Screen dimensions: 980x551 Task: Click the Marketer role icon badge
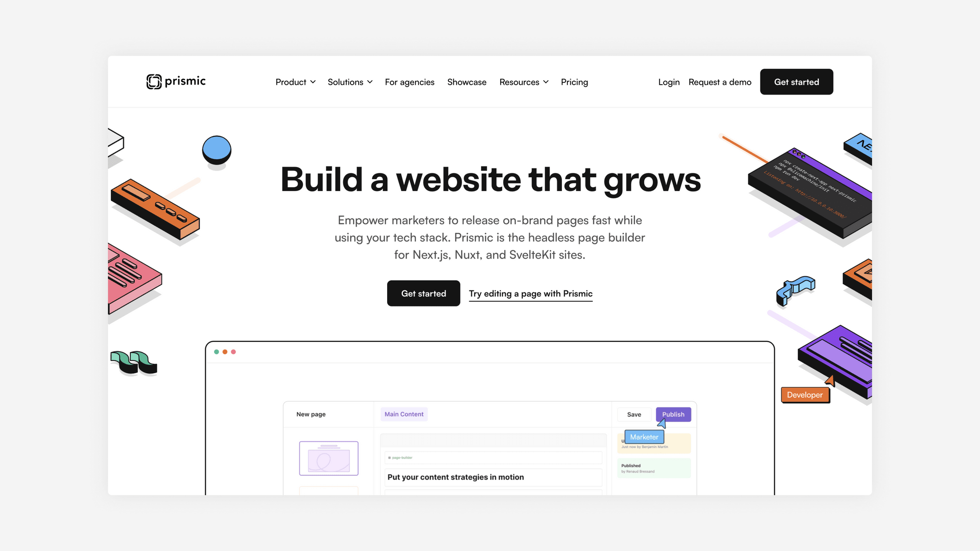click(x=644, y=437)
